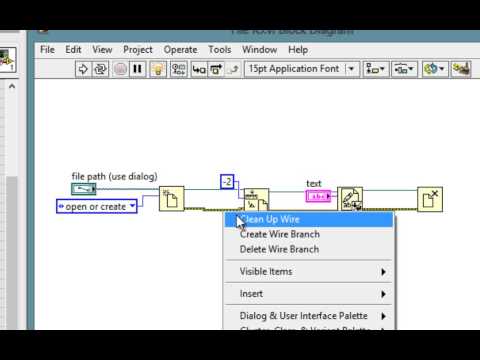Open the Operate menu

[180, 50]
